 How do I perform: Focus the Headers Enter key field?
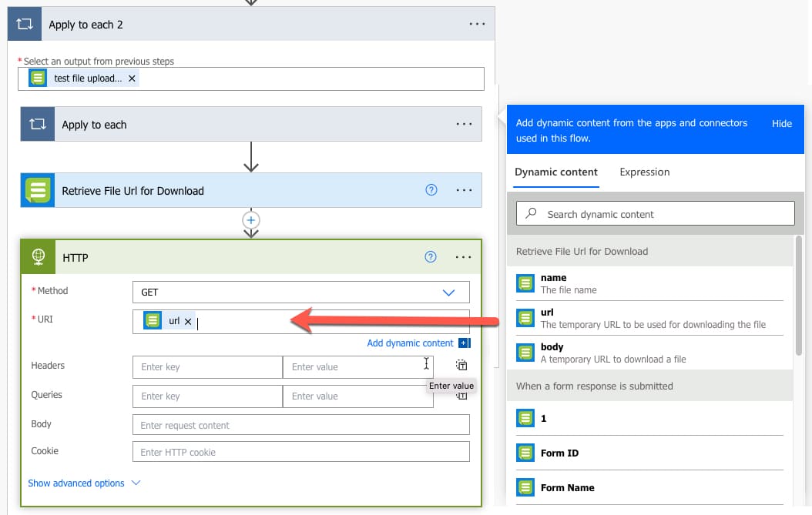pyautogui.click(x=208, y=367)
